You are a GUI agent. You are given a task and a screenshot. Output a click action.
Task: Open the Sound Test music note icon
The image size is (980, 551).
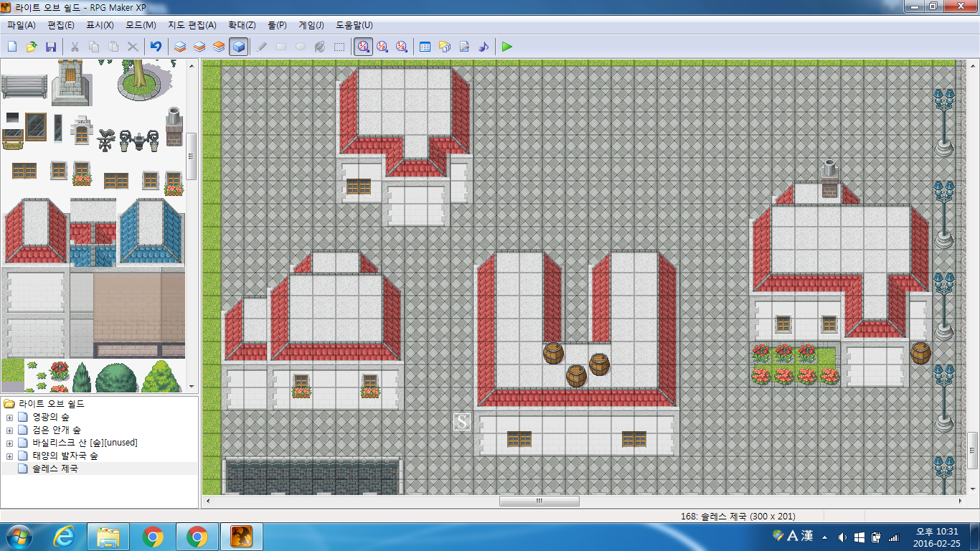[x=483, y=47]
